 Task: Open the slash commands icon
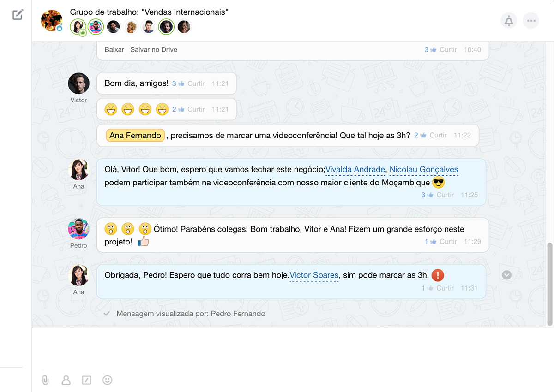coord(86,380)
